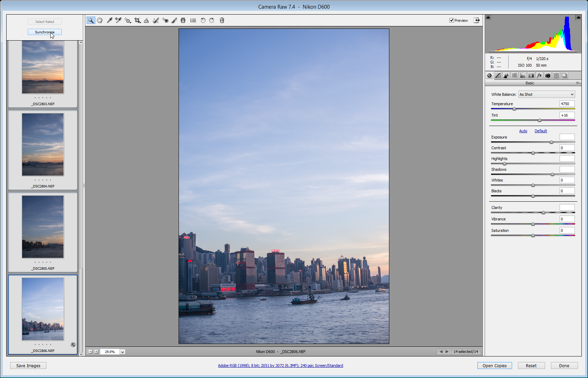
Task: Click the Temperature slider handle
Action: click(514, 109)
